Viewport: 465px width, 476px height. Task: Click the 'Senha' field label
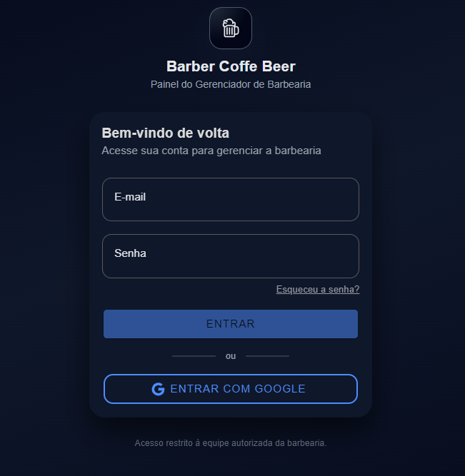pyautogui.click(x=130, y=253)
